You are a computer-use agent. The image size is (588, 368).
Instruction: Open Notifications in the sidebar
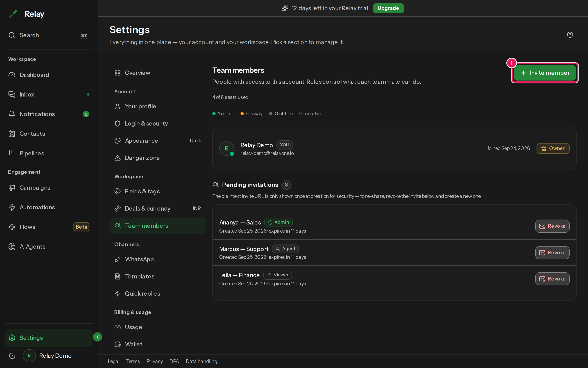[x=49, y=114]
